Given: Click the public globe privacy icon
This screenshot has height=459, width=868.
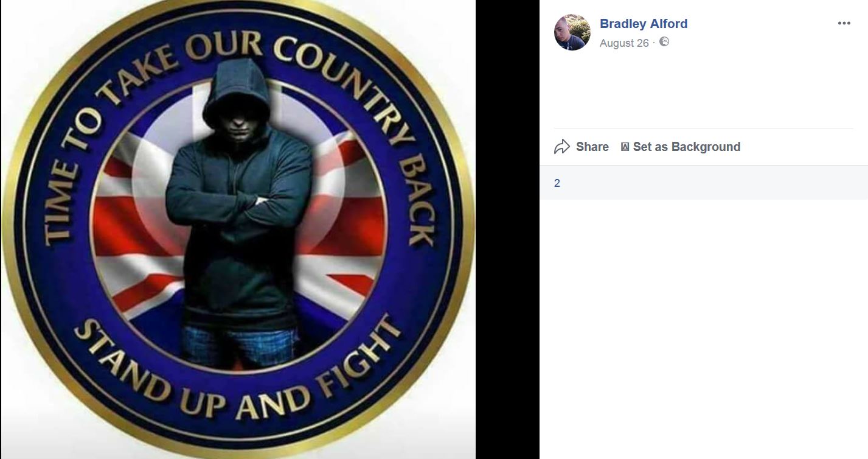Looking at the screenshot, I should pyautogui.click(x=664, y=42).
